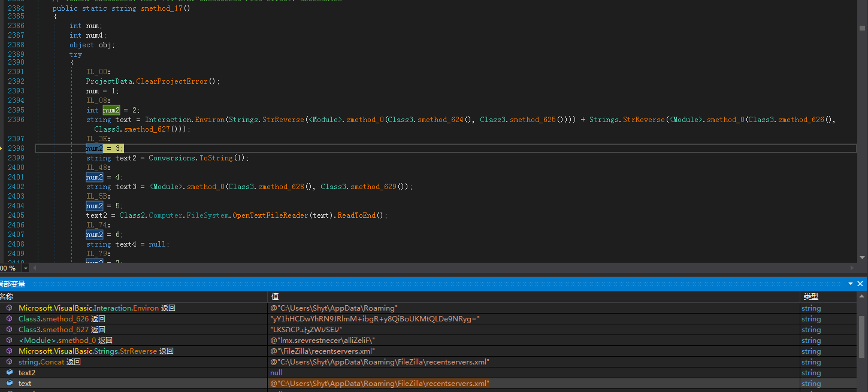Select the string.Concat return row
This screenshot has width=868, height=392.
tap(429, 362)
